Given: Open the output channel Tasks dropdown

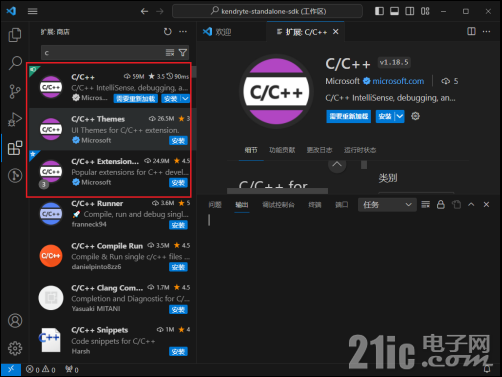Looking at the screenshot, I should [x=387, y=205].
